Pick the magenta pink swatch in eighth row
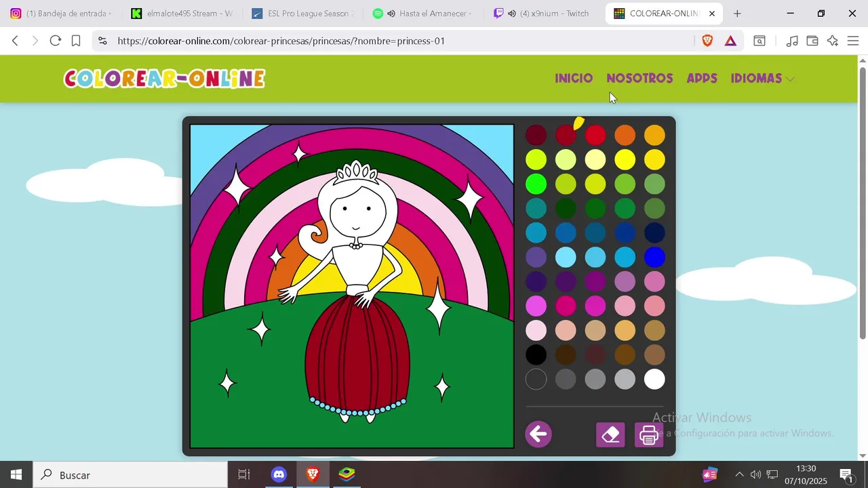This screenshot has width=868, height=488. [x=566, y=306]
